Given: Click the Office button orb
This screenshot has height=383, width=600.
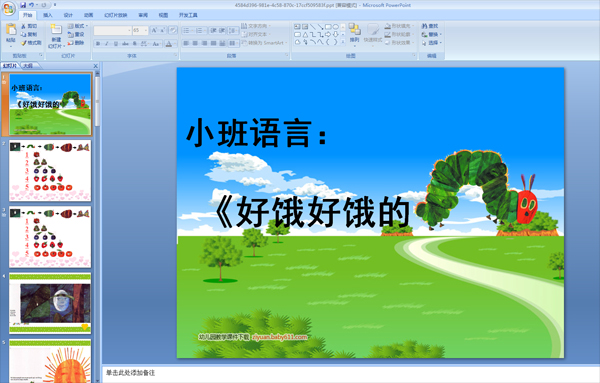Looking at the screenshot, I should (8, 8).
